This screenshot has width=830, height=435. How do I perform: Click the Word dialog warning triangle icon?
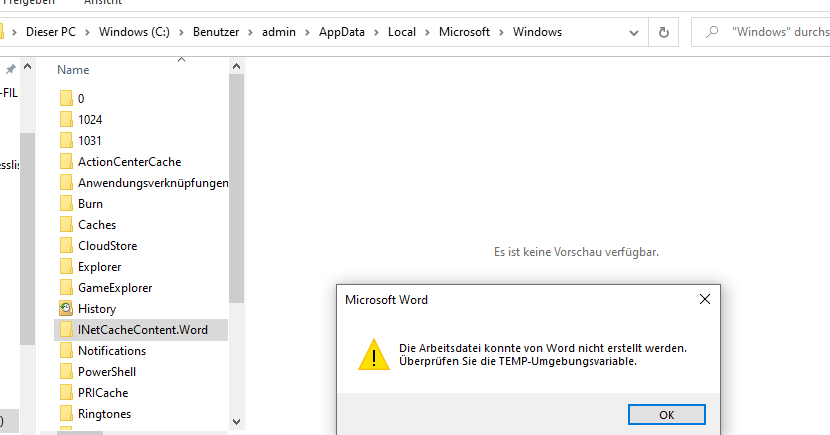point(374,355)
